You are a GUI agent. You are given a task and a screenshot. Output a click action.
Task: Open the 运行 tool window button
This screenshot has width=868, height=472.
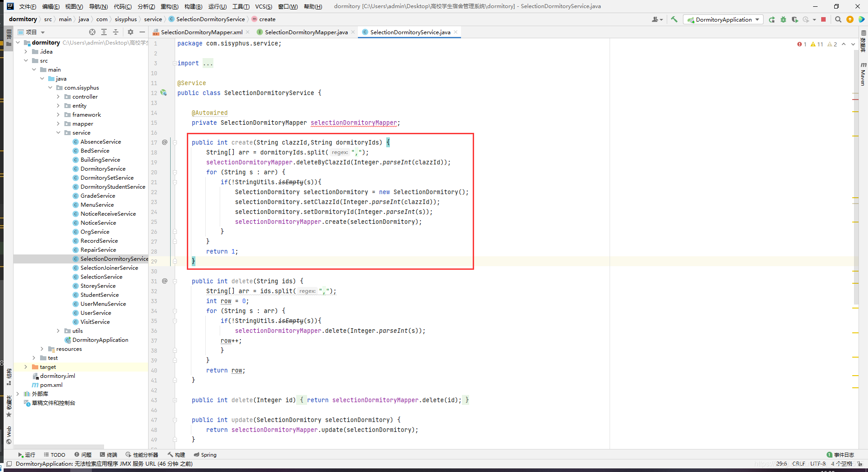pyautogui.click(x=26, y=454)
